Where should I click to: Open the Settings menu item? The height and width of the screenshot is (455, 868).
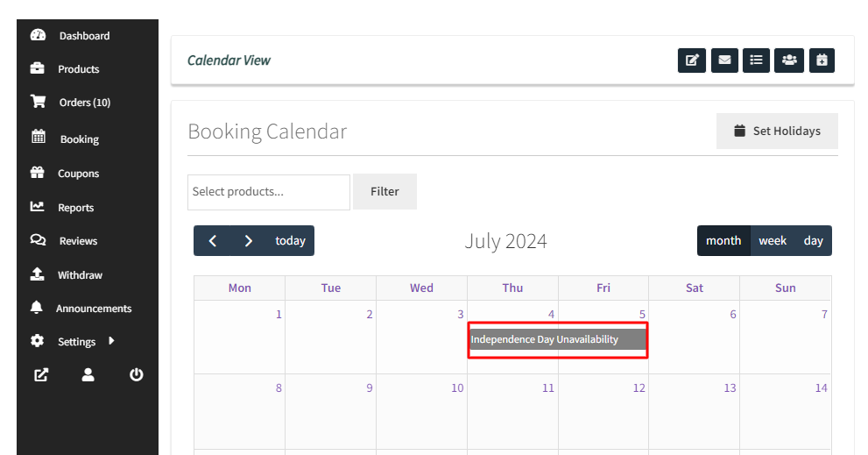coord(77,342)
